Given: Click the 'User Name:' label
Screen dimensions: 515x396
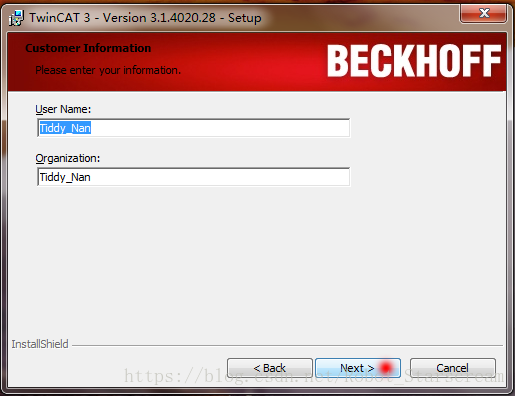Looking at the screenshot, I should [x=63, y=109].
